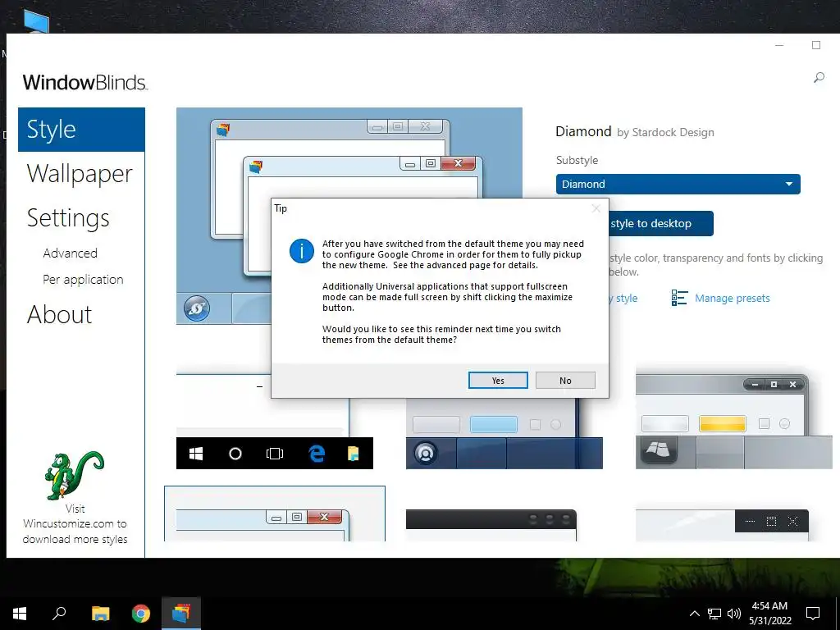Screen dimensions: 840x630
Task: Close the Tip dialog with X
Action: tap(596, 208)
